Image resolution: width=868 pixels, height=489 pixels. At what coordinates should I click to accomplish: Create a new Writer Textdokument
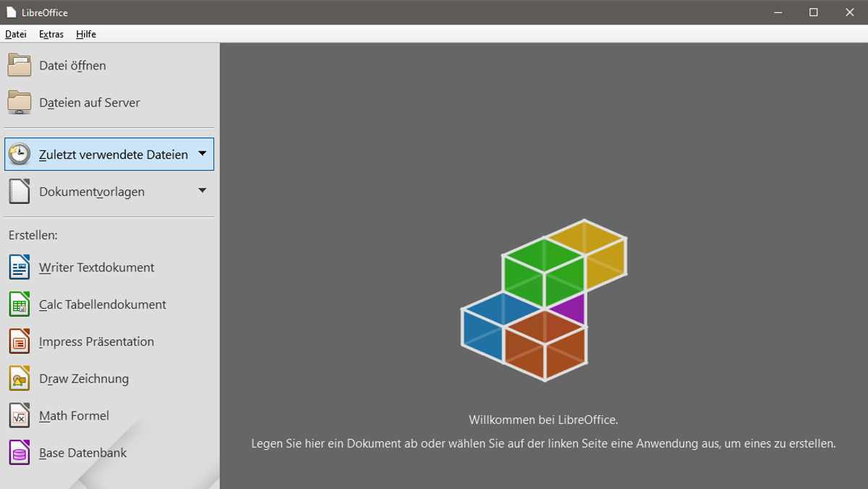(97, 267)
